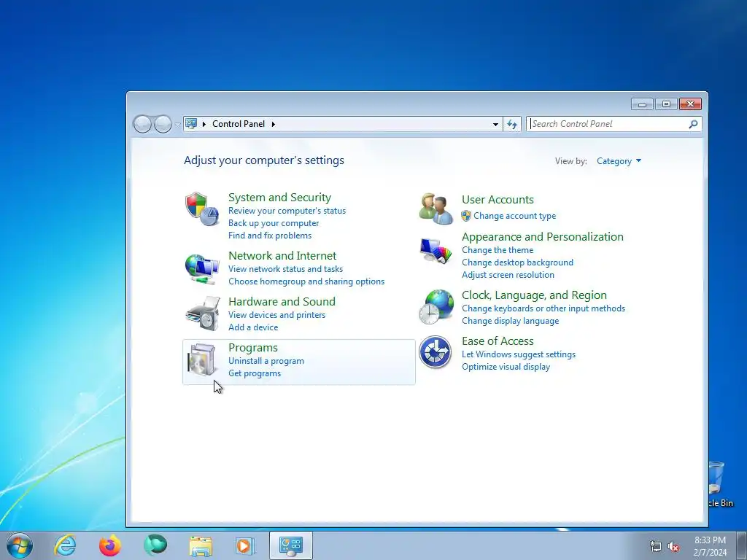Click Find and fix problems
Viewport: 747px width, 560px height.
point(270,236)
